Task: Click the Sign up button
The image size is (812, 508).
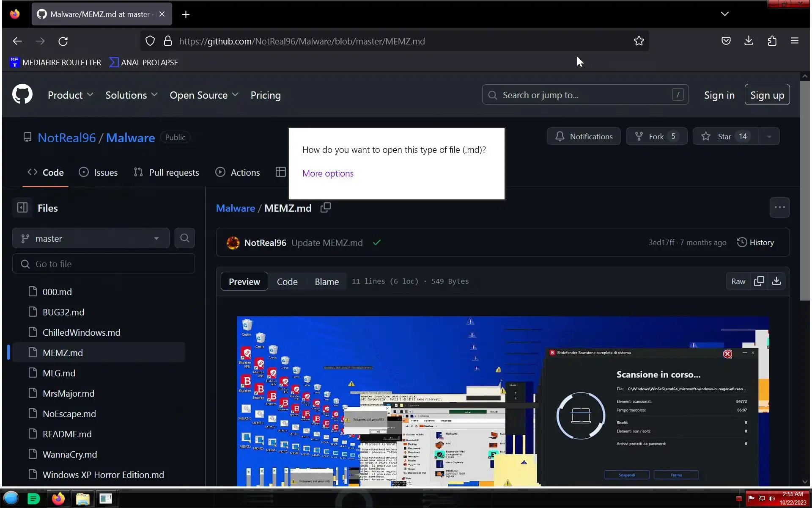Action: coord(767,95)
